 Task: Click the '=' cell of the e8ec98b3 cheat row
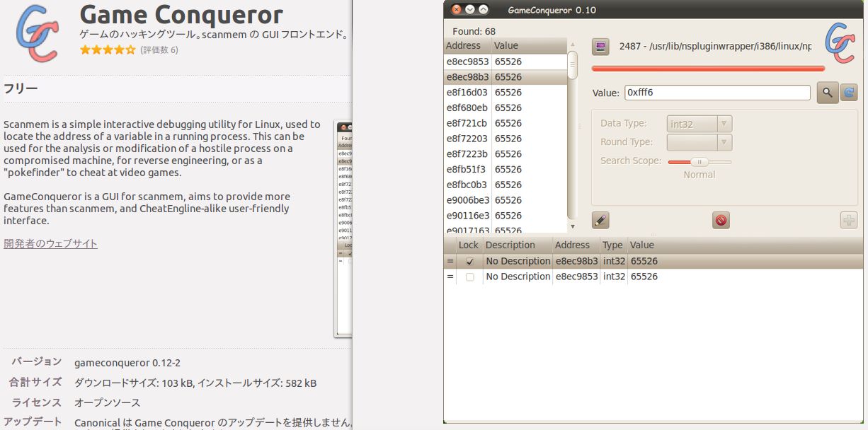point(450,261)
